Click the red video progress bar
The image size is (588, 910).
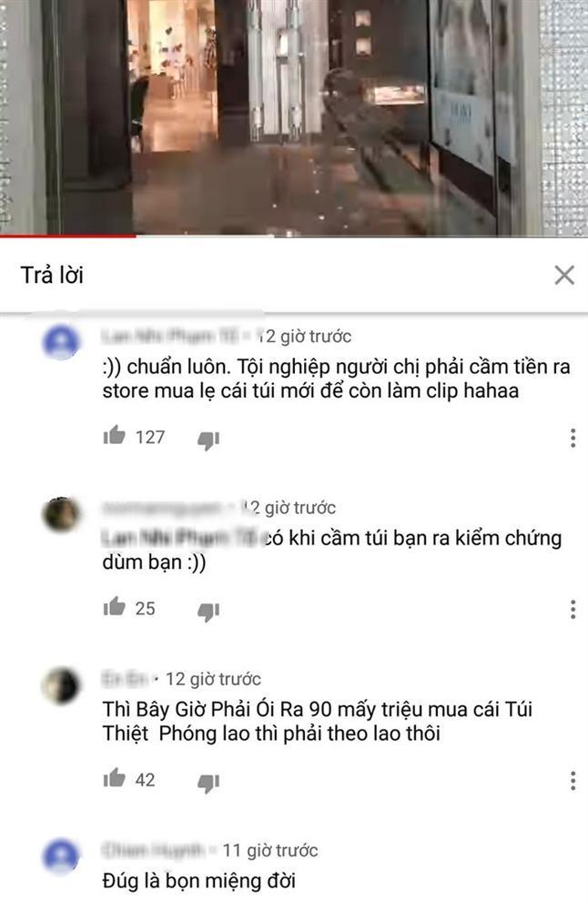point(68,236)
